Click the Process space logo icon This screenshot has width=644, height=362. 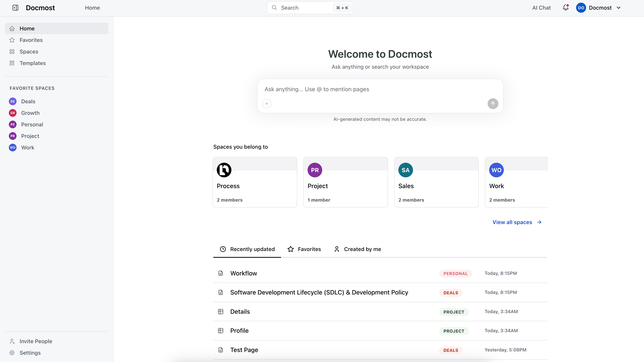click(224, 170)
